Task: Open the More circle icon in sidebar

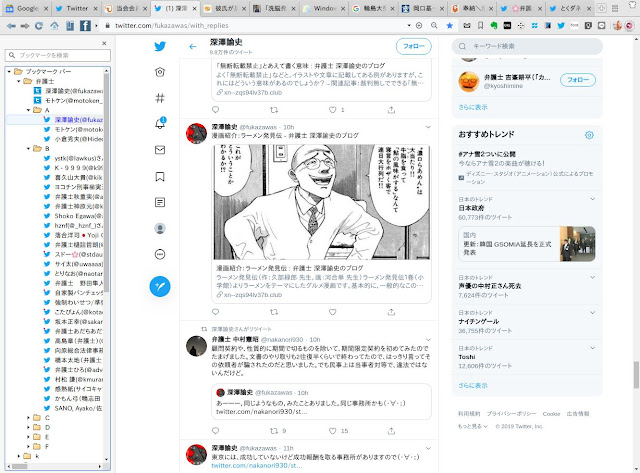Action: (x=160, y=255)
